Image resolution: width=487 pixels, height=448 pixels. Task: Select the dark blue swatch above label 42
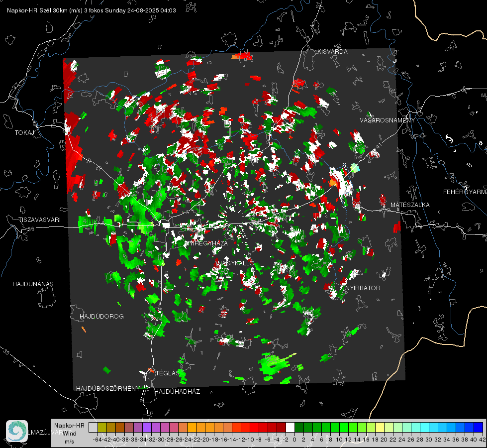(479, 427)
